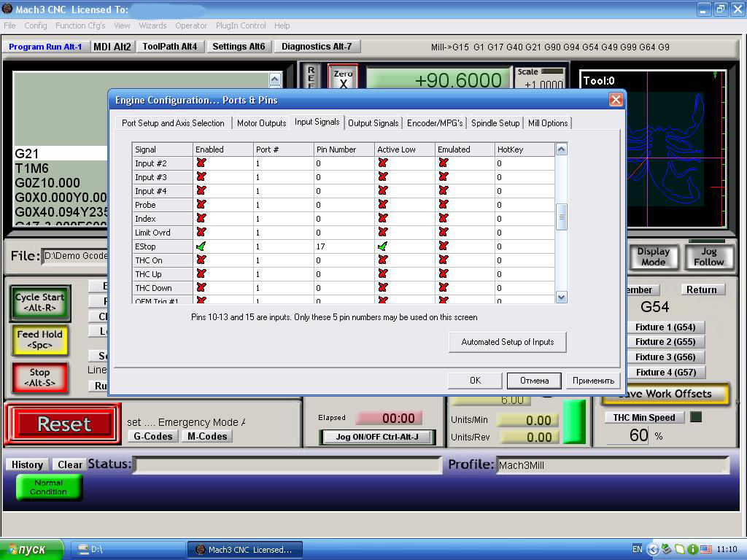Viewport: 747px width, 560px height.
Task: Click the Display Mode button
Action: click(654, 257)
